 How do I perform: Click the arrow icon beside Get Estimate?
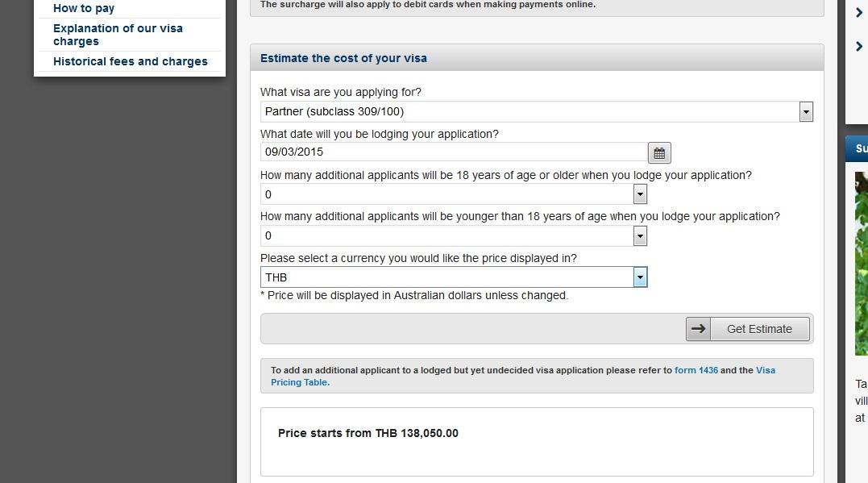pyautogui.click(x=698, y=329)
